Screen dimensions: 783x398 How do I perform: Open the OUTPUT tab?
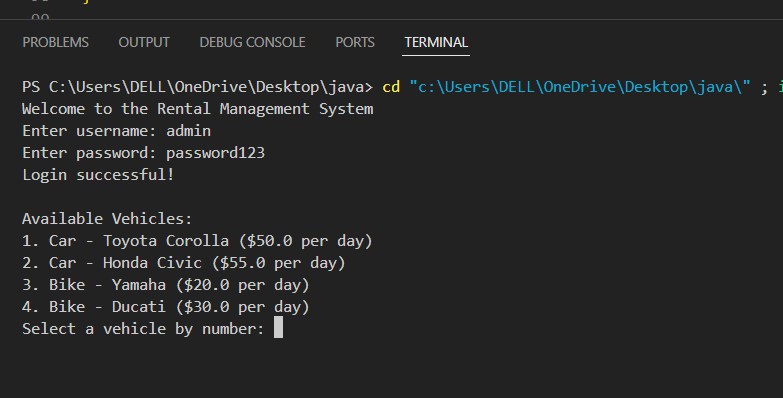coord(144,42)
